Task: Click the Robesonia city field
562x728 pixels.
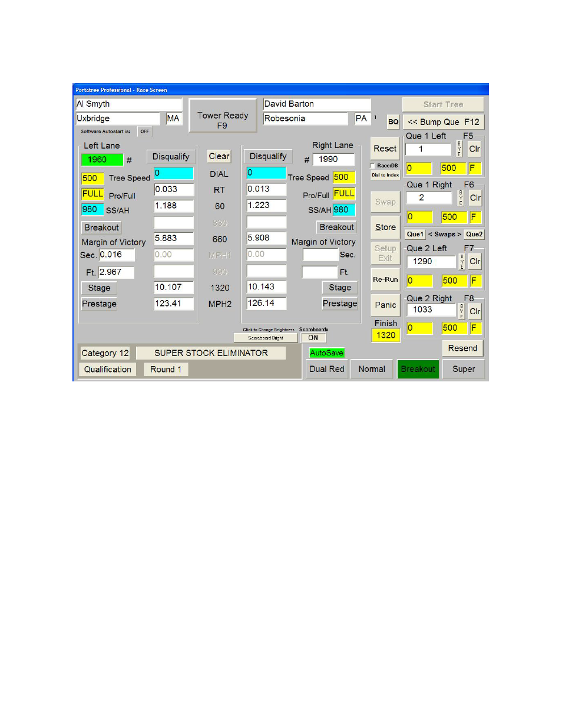Action: [x=306, y=118]
